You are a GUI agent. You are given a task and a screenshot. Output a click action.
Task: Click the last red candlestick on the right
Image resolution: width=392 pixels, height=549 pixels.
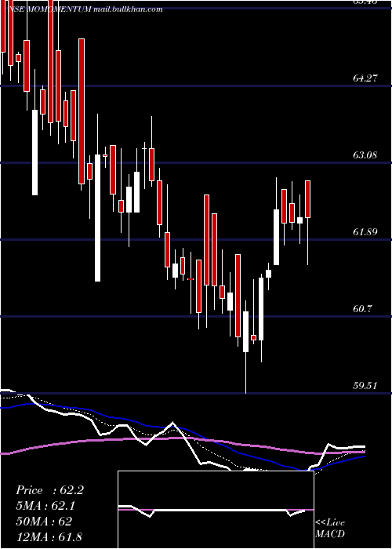tap(307, 199)
